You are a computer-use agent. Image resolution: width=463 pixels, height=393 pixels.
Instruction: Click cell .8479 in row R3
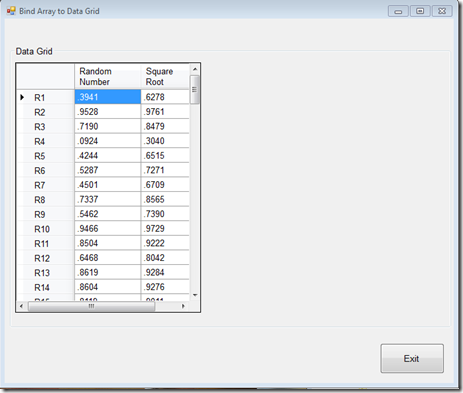[x=165, y=126]
